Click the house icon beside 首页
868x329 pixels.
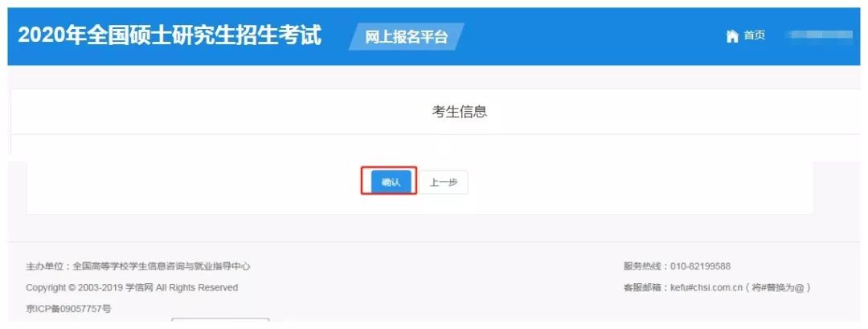click(732, 36)
